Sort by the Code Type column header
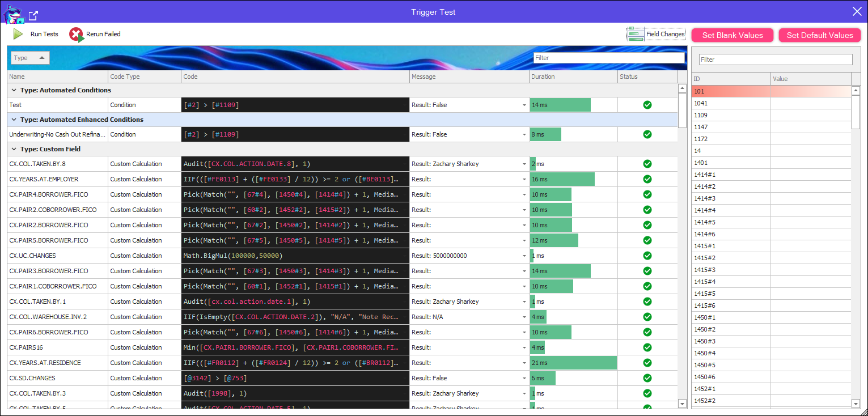Viewport: 868px width, 416px height. (x=144, y=77)
